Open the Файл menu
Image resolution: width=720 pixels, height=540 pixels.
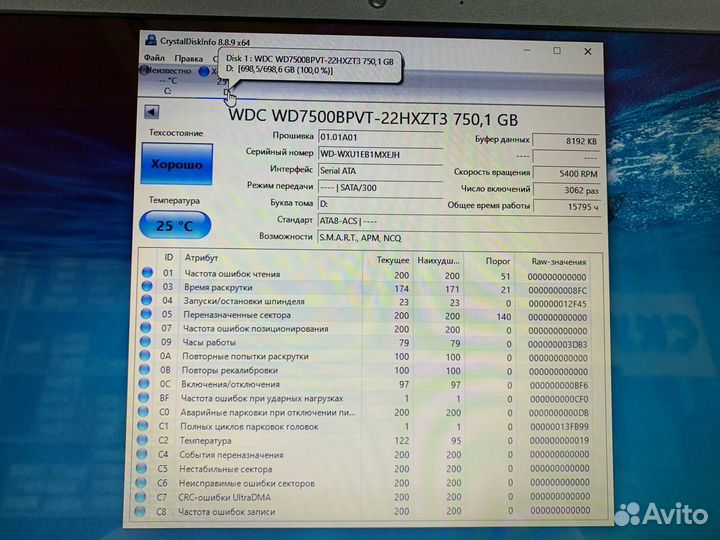click(x=154, y=58)
